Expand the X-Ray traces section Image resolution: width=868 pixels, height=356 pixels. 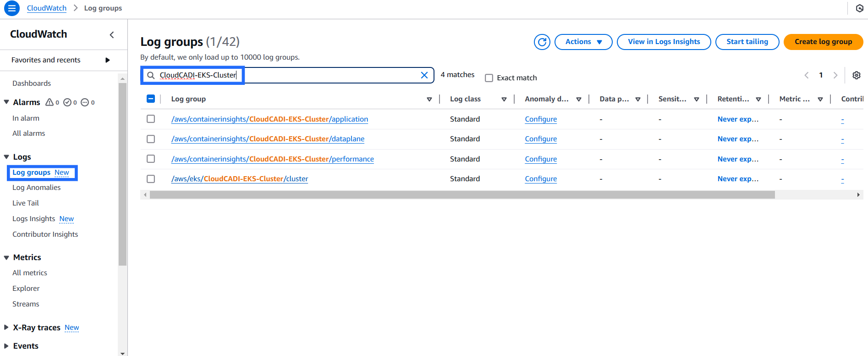[x=6, y=328]
